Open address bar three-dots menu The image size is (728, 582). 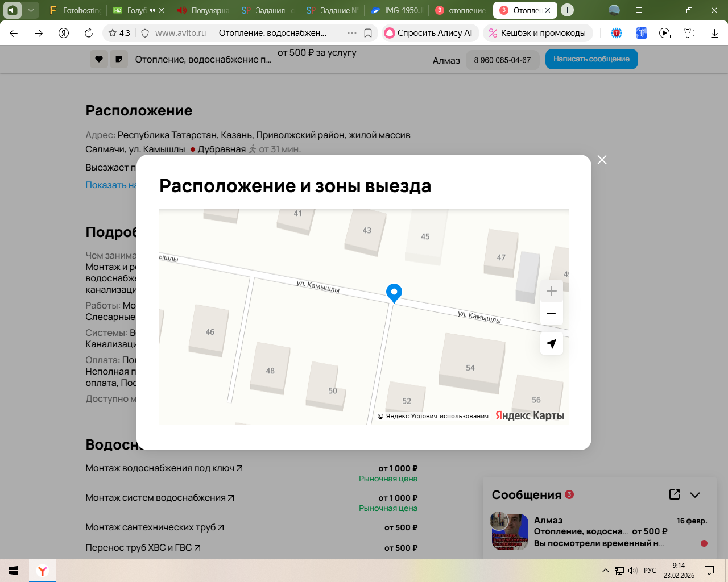coord(352,33)
